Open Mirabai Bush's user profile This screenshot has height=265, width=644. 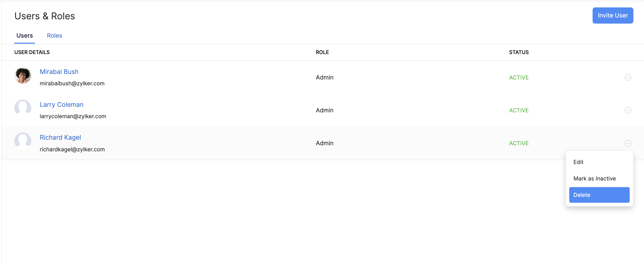pyautogui.click(x=59, y=72)
